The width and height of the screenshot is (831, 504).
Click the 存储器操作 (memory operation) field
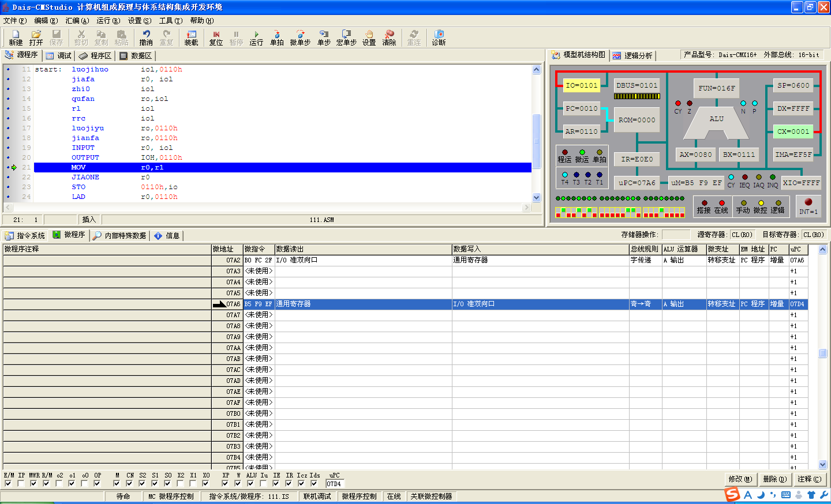pyautogui.click(x=676, y=235)
